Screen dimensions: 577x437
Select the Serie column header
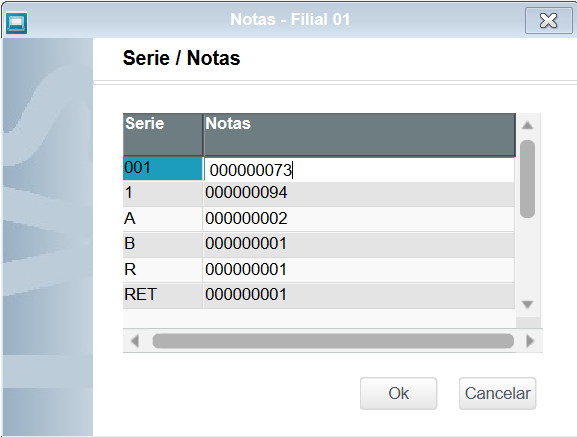[x=163, y=135]
